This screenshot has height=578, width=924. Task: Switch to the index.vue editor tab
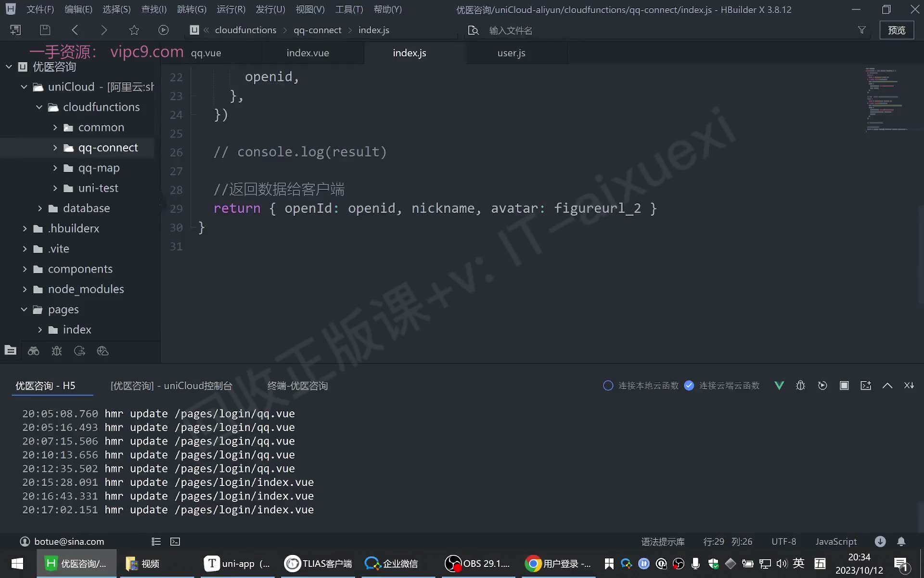pyautogui.click(x=308, y=53)
